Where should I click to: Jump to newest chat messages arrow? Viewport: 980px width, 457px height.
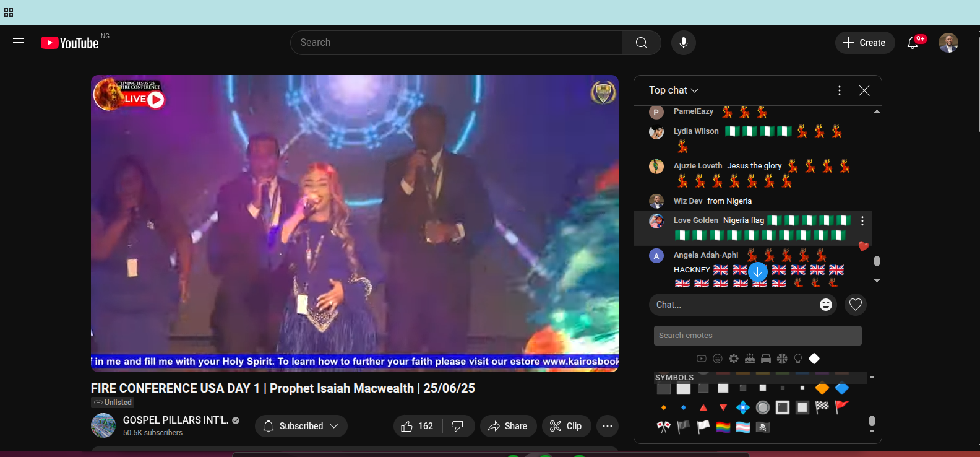(x=757, y=272)
